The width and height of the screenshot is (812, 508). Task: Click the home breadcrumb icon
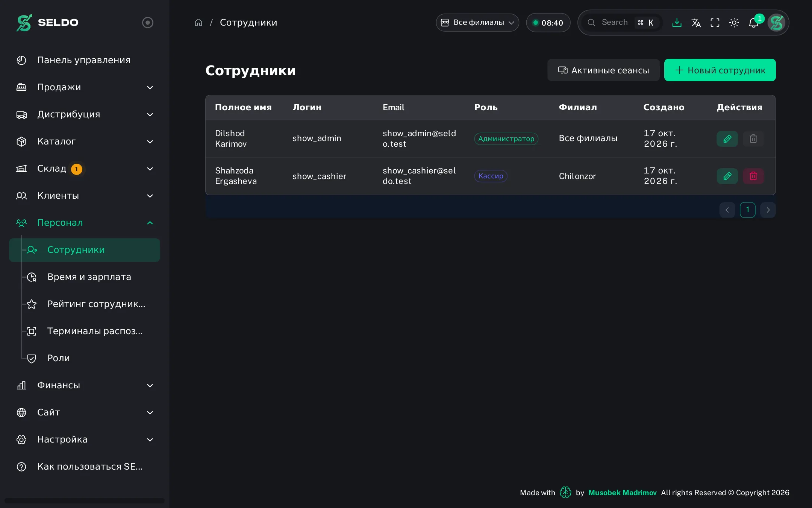[198, 23]
